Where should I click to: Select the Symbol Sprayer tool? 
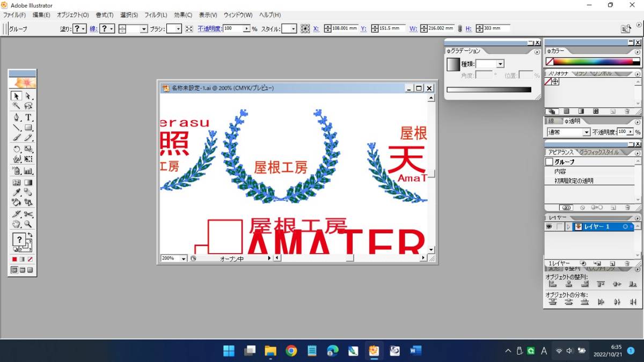pos(17,171)
